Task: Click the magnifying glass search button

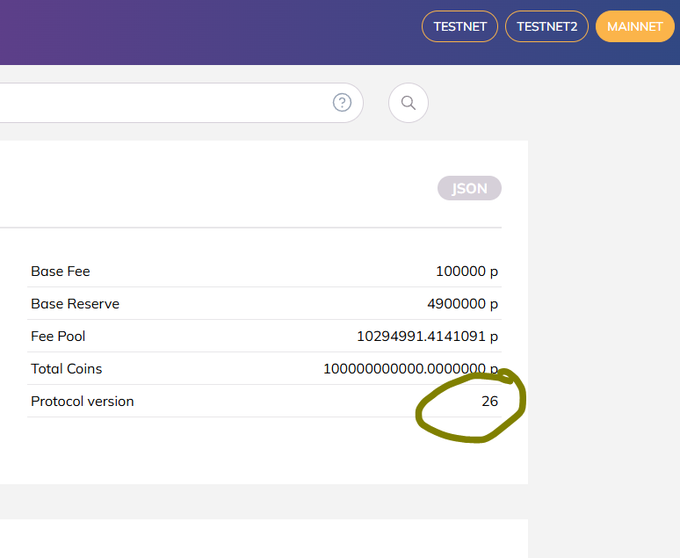Action: (409, 103)
